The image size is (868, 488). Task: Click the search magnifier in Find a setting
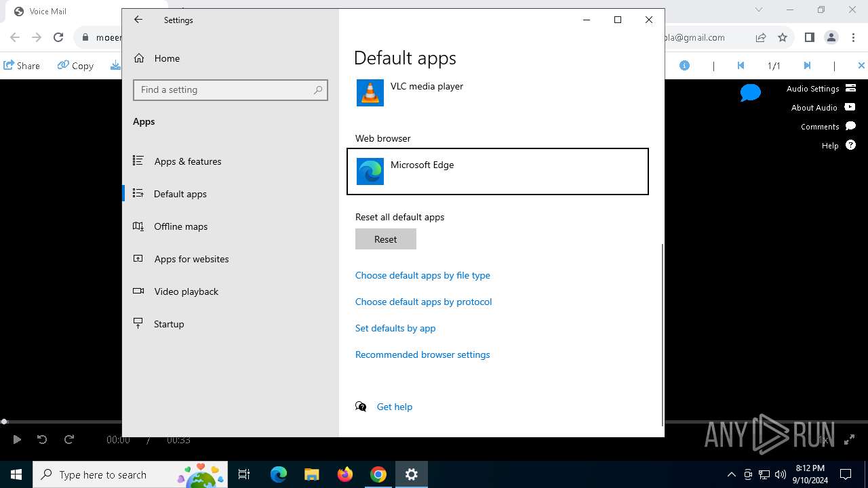(318, 89)
